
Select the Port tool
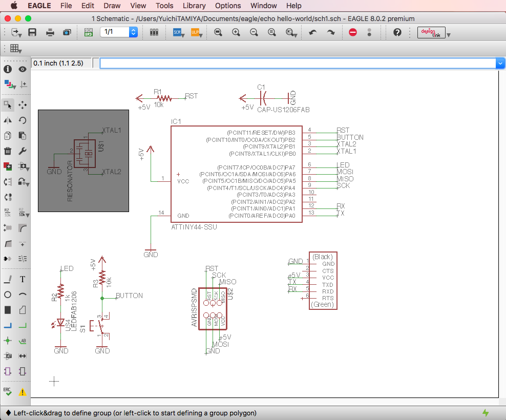click(22, 371)
